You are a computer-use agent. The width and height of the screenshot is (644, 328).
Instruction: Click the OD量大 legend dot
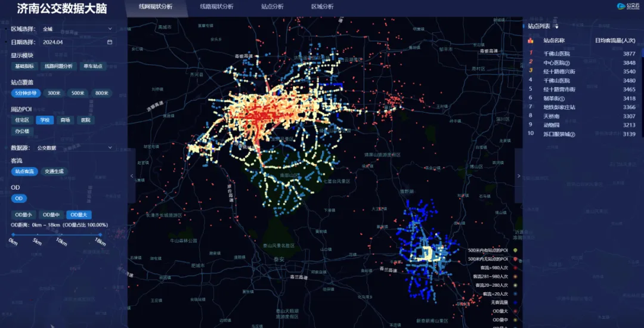click(515, 311)
